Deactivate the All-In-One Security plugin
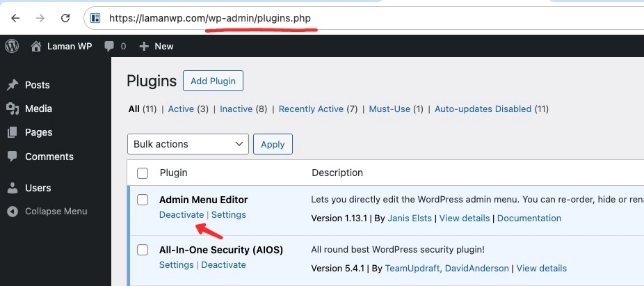Screen dimensions: 644x286 (x=223, y=264)
